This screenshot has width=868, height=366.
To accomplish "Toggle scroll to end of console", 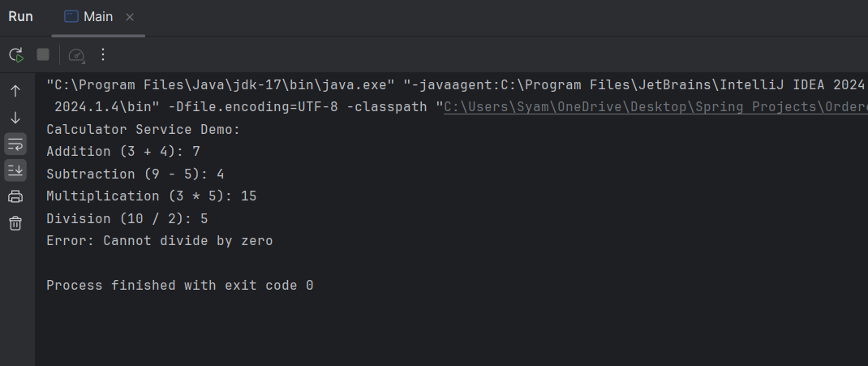I will [15, 170].
